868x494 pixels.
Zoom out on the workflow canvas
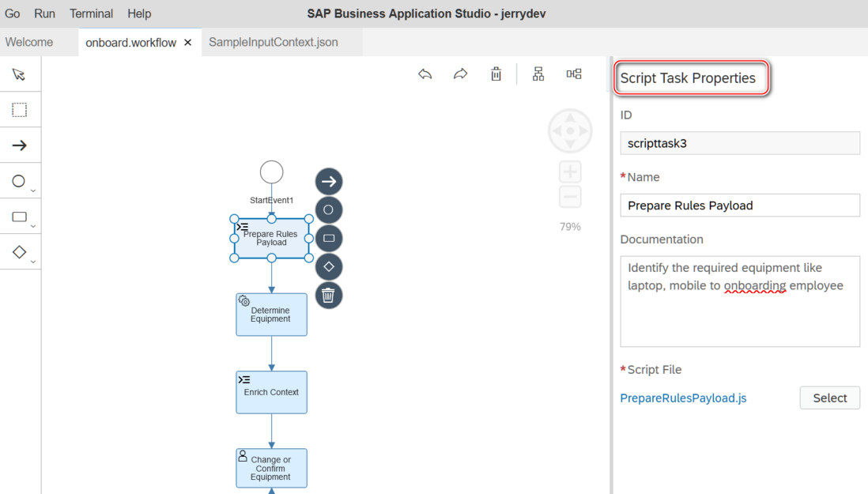coord(570,197)
